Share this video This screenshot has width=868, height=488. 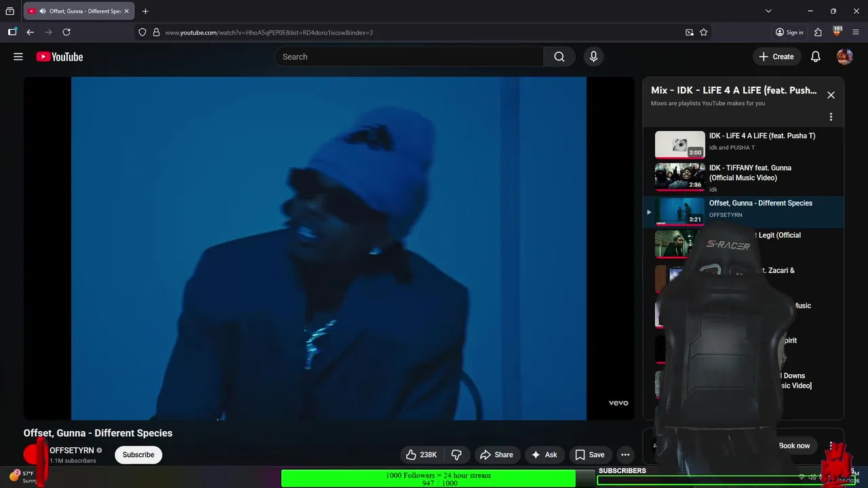(497, 455)
